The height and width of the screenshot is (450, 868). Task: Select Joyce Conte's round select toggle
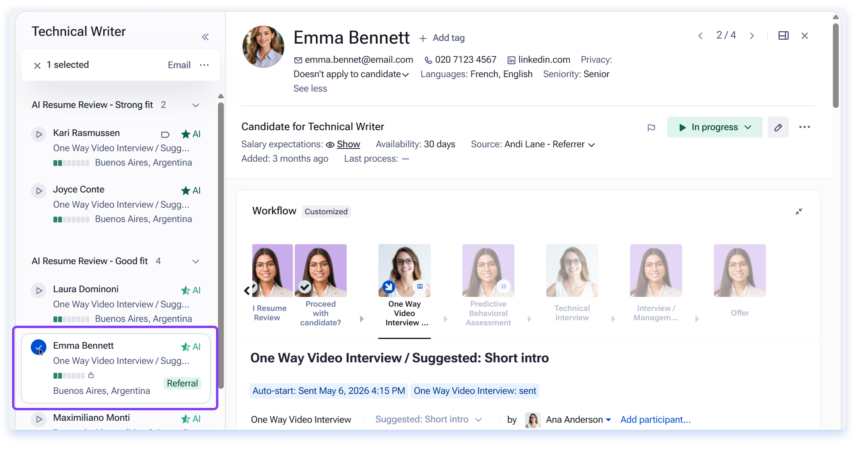(x=39, y=191)
